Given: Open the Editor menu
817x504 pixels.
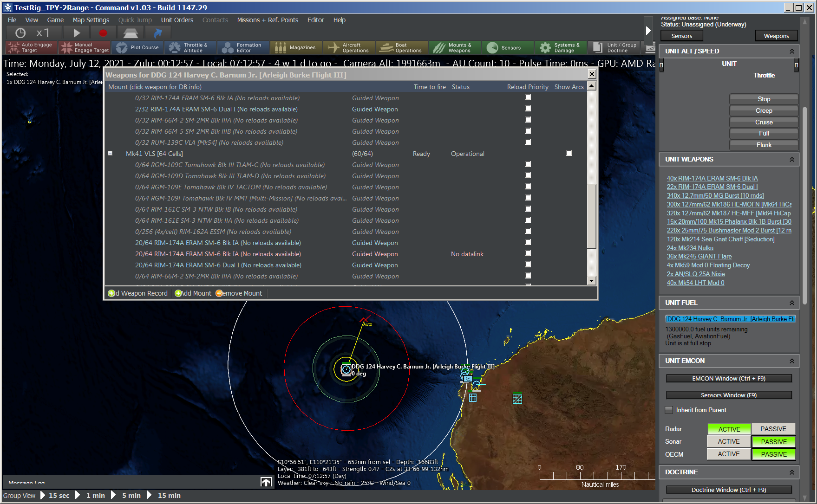Looking at the screenshot, I should pyautogui.click(x=315, y=20).
